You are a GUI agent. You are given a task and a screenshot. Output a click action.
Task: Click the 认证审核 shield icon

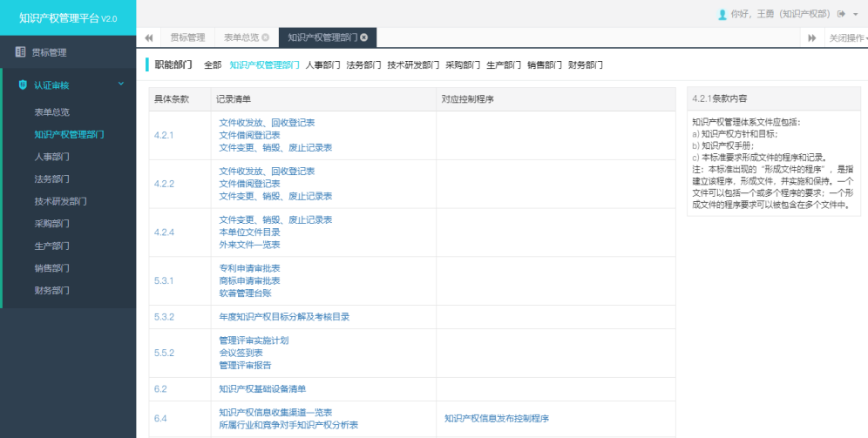pos(22,85)
